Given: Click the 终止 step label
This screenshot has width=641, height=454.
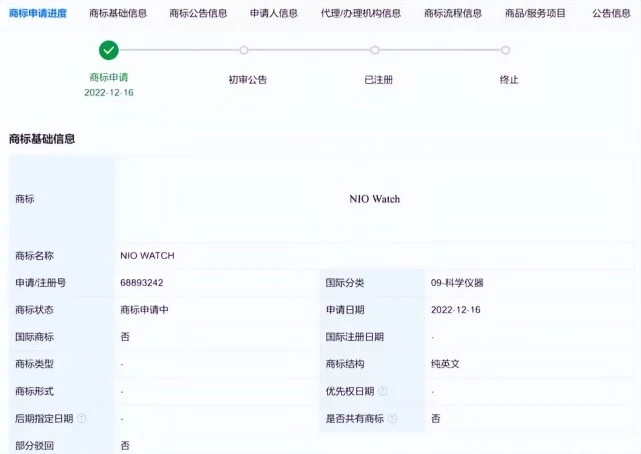Looking at the screenshot, I should [x=509, y=80].
